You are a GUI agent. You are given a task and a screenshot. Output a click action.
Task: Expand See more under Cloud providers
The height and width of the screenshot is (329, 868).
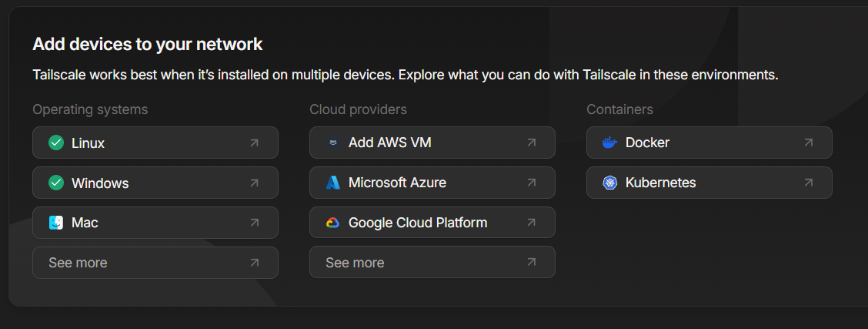click(355, 263)
